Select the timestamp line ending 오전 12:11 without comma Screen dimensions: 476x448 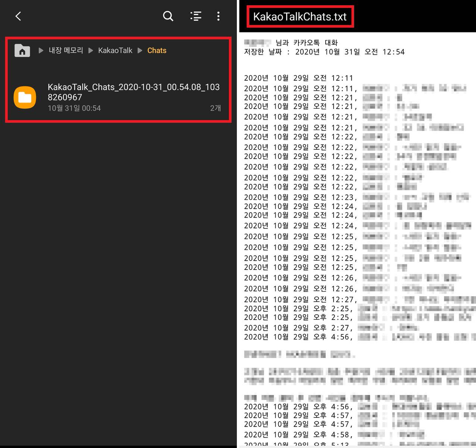[298, 78]
